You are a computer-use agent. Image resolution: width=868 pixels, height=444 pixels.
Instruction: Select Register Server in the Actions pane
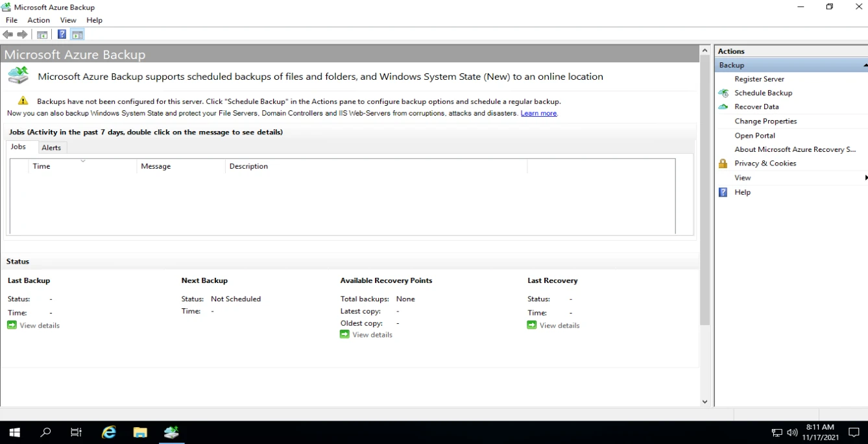tap(760, 79)
